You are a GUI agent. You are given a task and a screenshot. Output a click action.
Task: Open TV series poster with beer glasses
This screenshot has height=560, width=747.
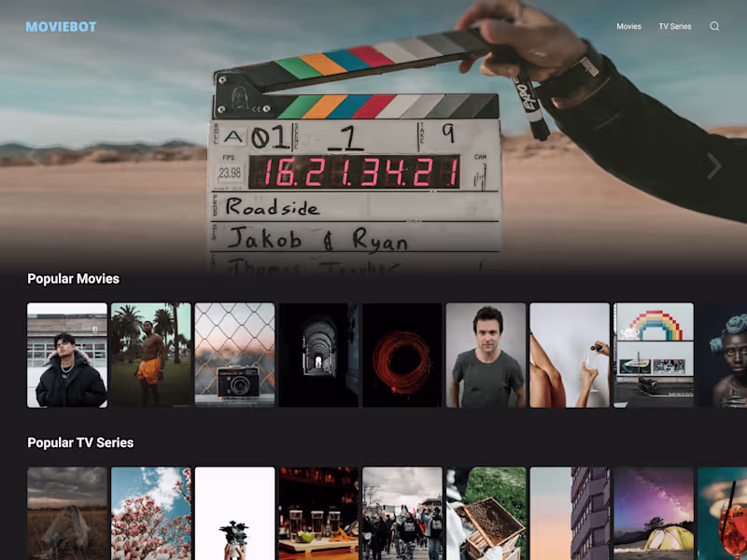point(318,513)
